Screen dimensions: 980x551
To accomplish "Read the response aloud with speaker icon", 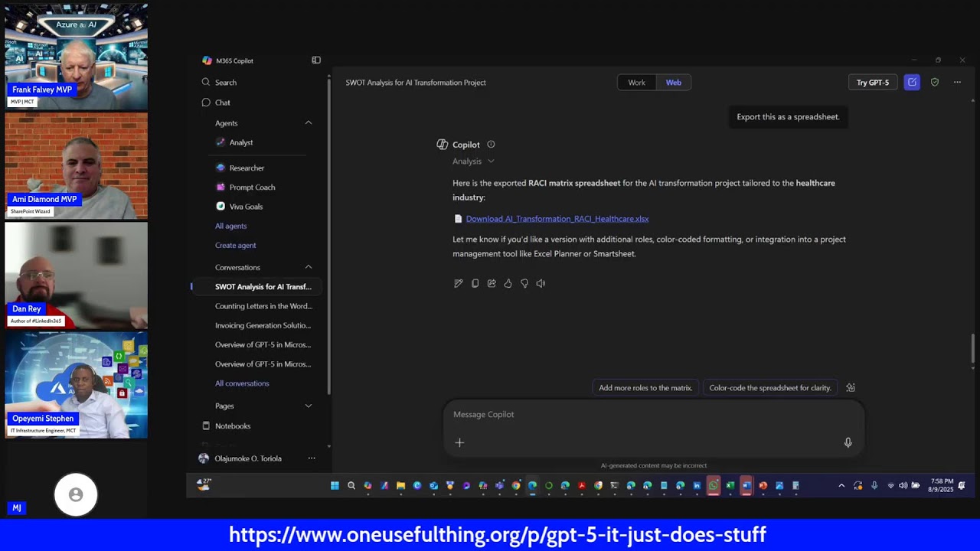I will pos(541,283).
